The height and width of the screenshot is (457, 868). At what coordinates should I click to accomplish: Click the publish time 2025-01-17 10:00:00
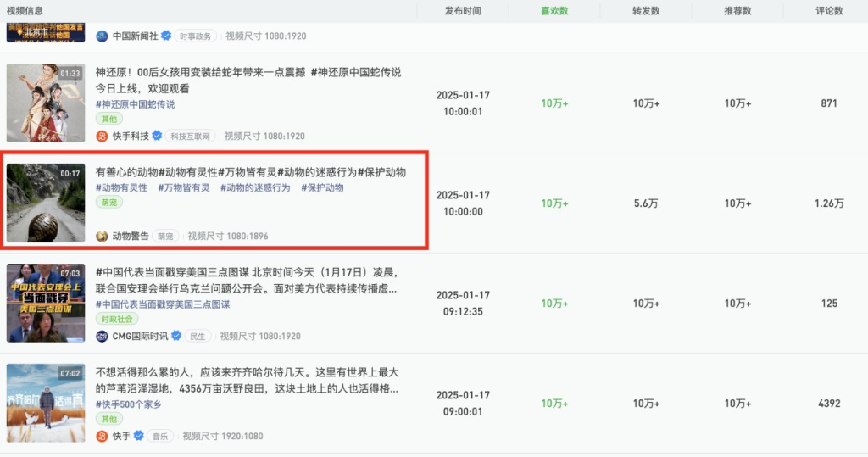463,203
